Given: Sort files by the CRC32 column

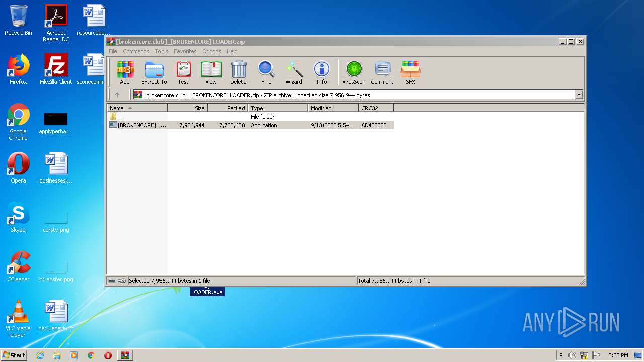Looking at the screenshot, I should point(376,108).
